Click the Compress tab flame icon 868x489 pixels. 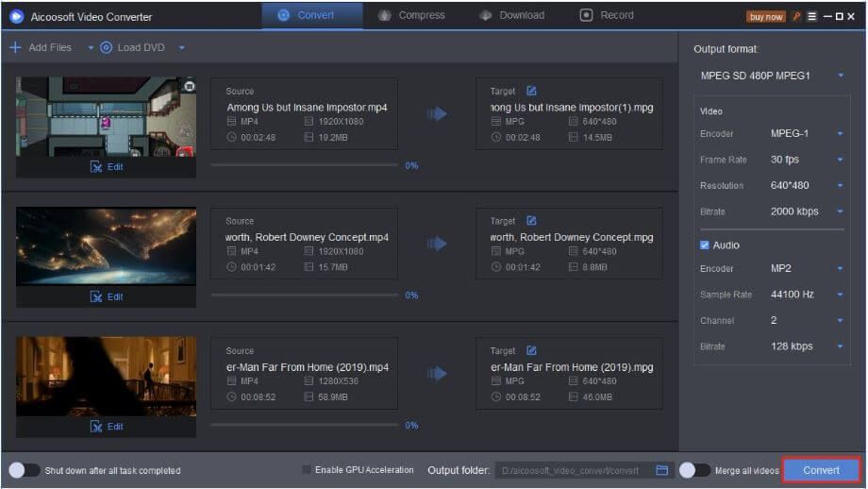click(x=384, y=15)
